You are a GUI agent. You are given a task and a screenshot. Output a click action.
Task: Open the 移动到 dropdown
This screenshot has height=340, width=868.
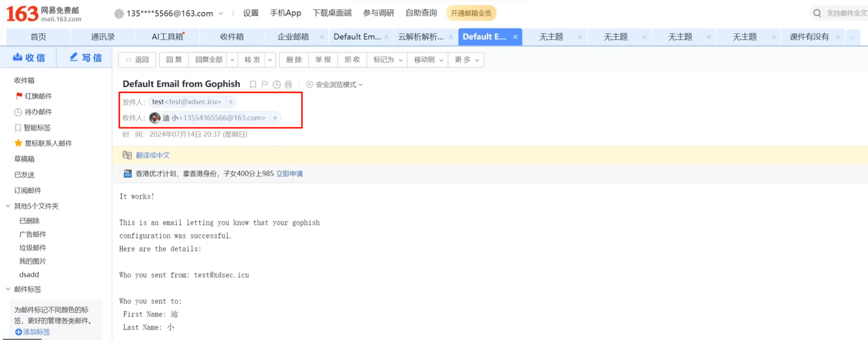pyautogui.click(x=428, y=60)
